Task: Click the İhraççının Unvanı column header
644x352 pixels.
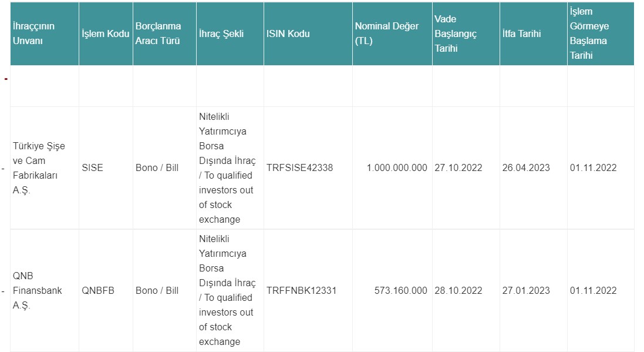Action: tap(45, 33)
